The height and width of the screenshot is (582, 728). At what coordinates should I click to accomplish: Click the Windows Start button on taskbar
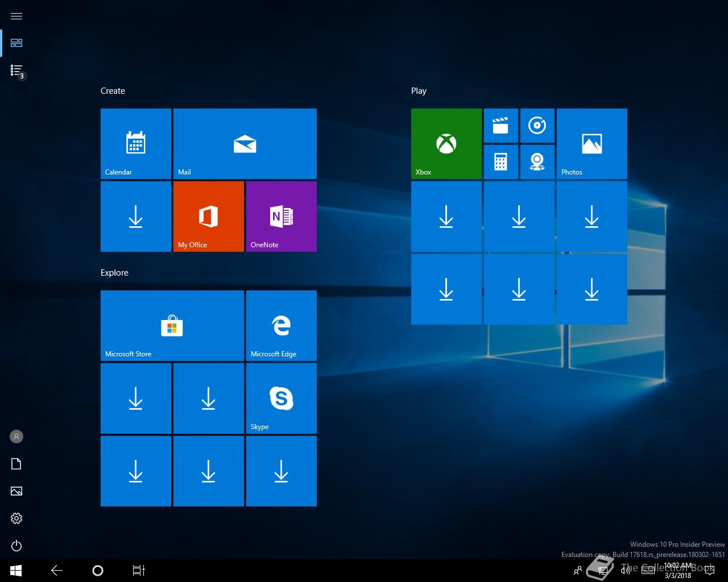(x=16, y=571)
